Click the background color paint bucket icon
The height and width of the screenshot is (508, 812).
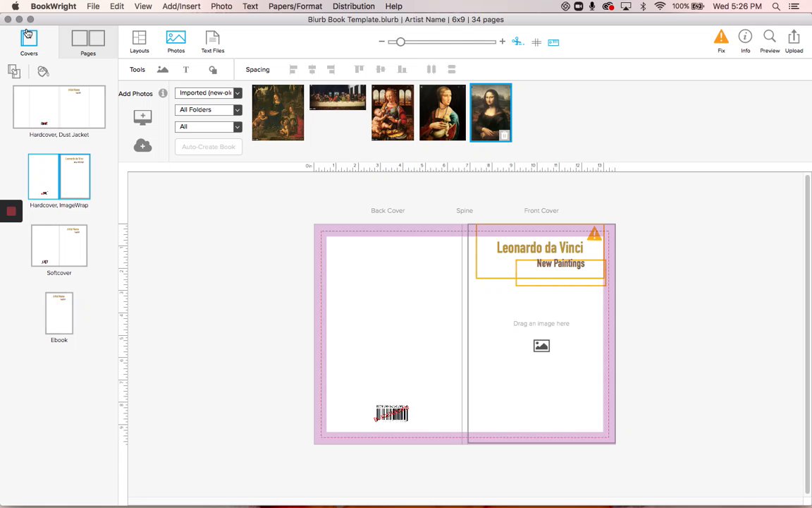point(44,71)
